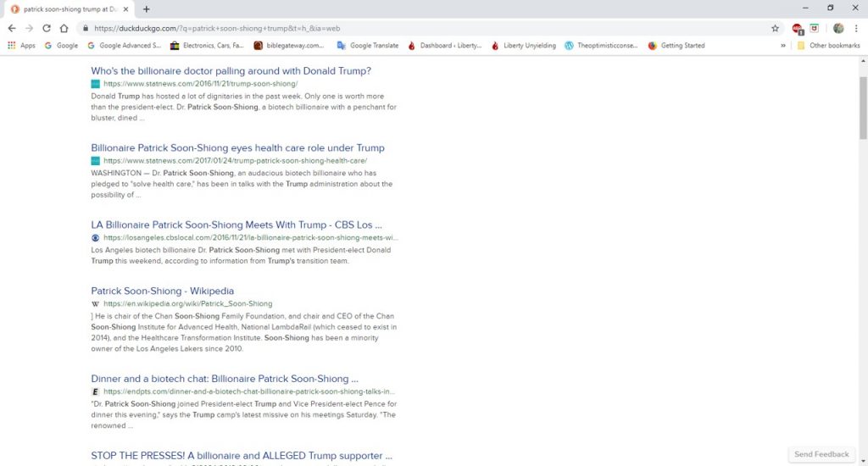The height and width of the screenshot is (466, 868).
Task: Click the page vertical scrollbar thumb
Action: pyautogui.click(x=863, y=100)
